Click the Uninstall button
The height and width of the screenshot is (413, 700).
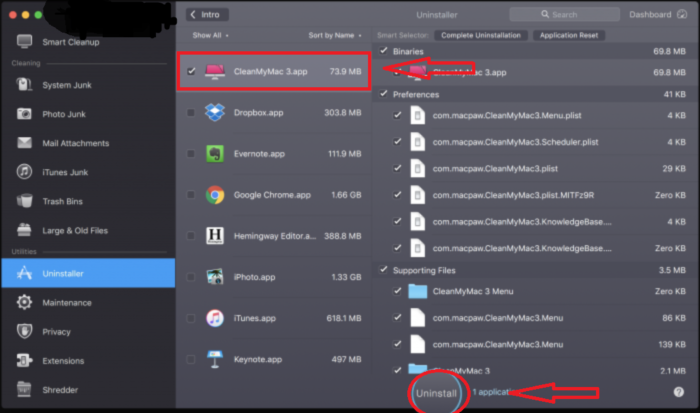tap(436, 393)
